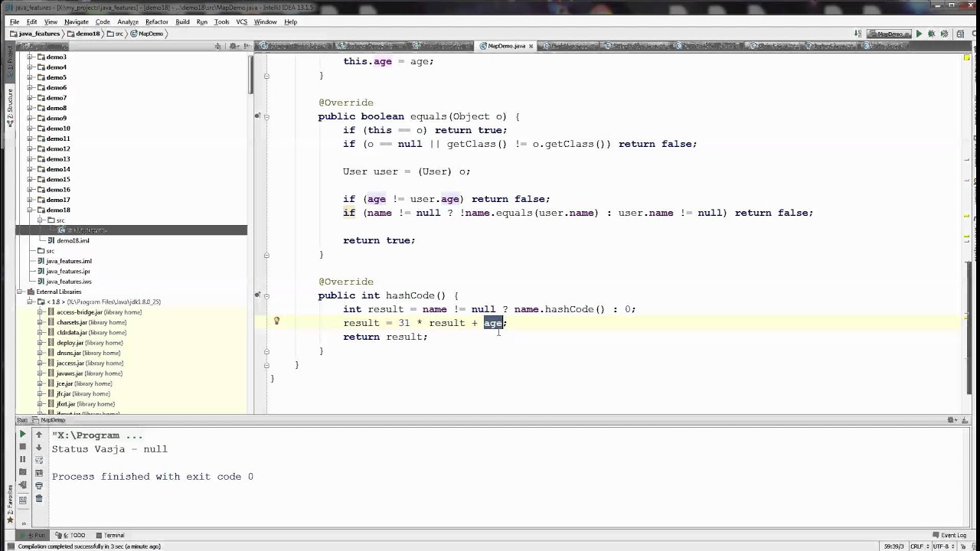Screen dimensions: 980x551
Task: Open the VCS menu
Action: [x=241, y=21]
